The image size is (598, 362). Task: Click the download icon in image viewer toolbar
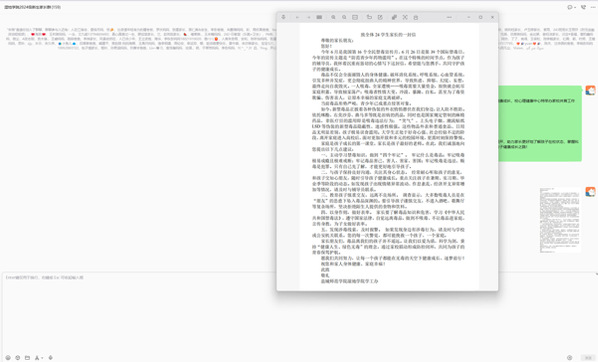(x=283, y=17)
